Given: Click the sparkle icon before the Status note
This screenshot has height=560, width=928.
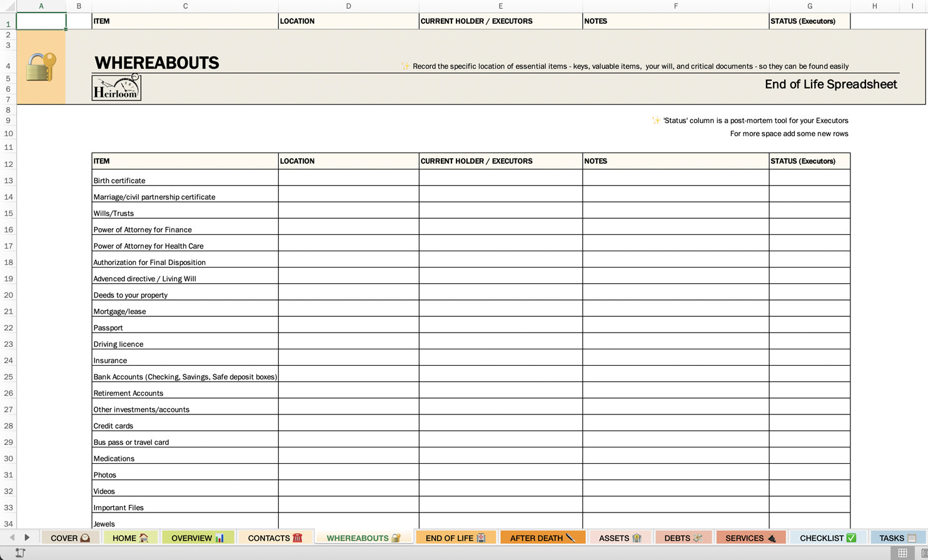Looking at the screenshot, I should tap(657, 120).
